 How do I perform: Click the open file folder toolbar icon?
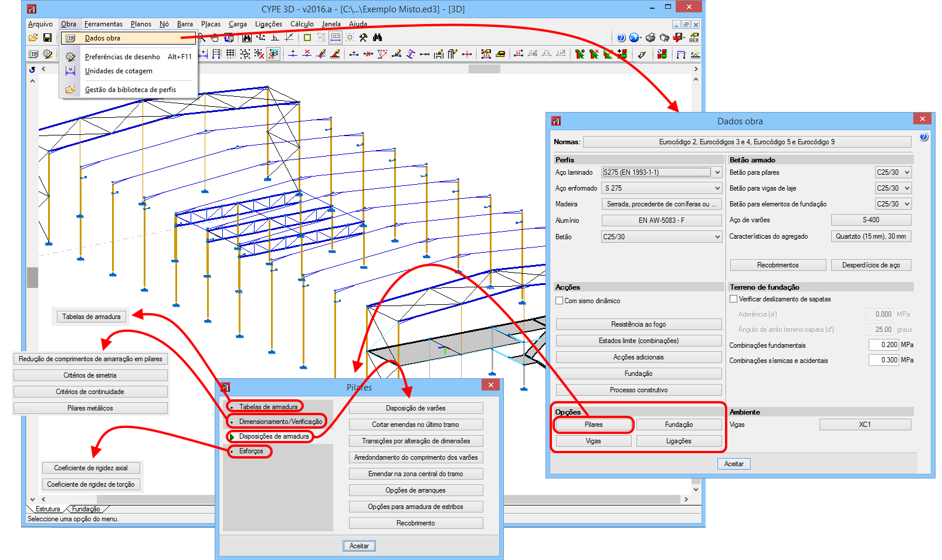click(x=33, y=38)
